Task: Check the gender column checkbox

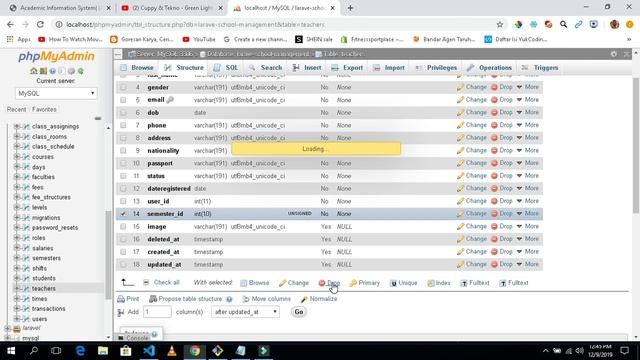Action: click(123, 87)
